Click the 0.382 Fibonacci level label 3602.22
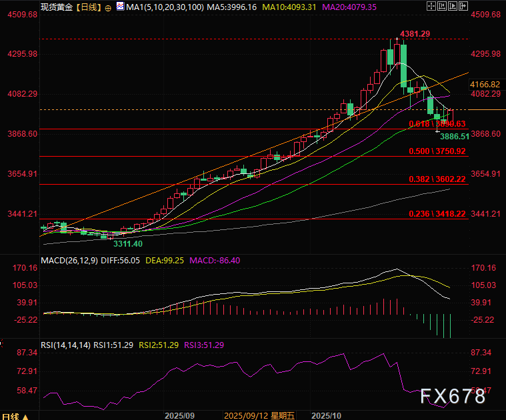506x420 pixels. point(437,179)
